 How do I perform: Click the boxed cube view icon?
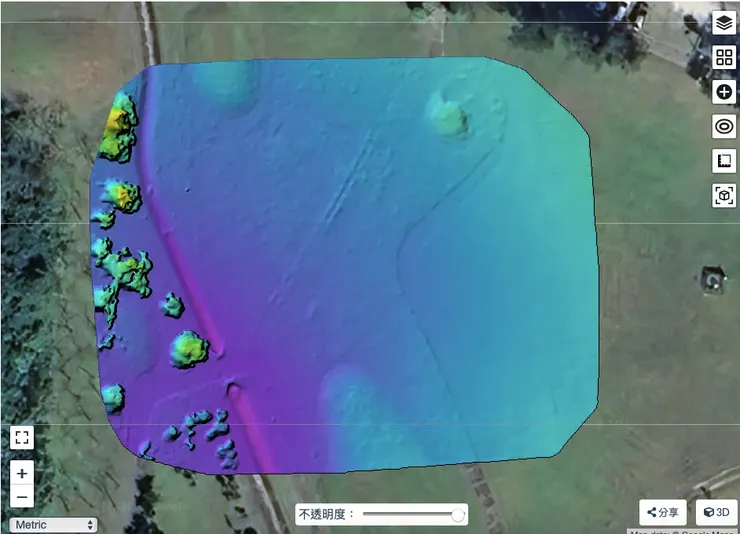tap(724, 195)
